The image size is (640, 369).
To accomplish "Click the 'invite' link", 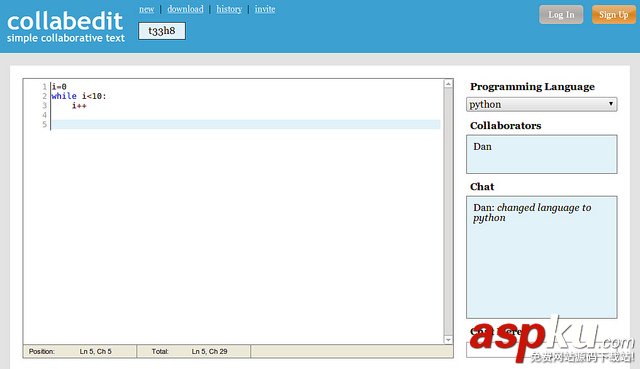I will coord(265,9).
